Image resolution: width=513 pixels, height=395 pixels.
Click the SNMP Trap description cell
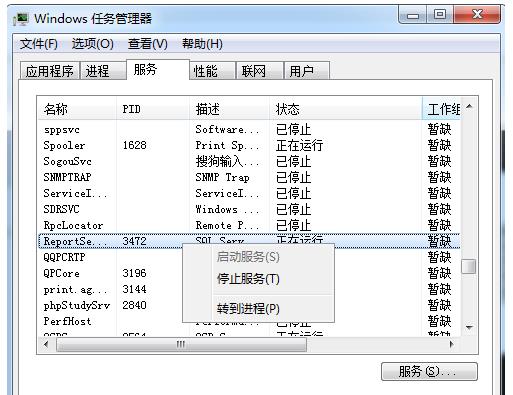[x=223, y=178]
